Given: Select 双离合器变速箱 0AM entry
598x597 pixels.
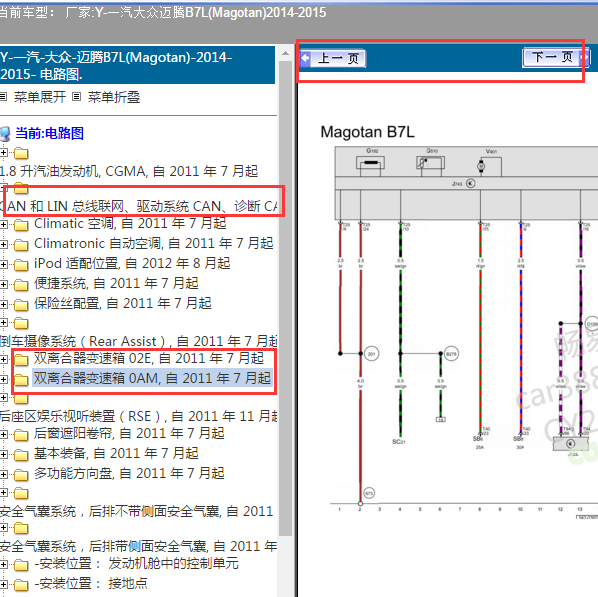Looking at the screenshot, I should [152, 378].
